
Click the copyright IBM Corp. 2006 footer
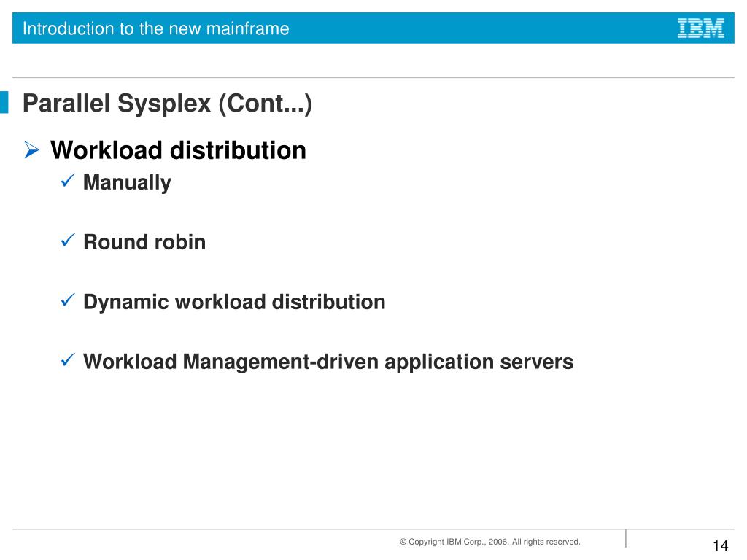pyautogui.click(x=489, y=542)
